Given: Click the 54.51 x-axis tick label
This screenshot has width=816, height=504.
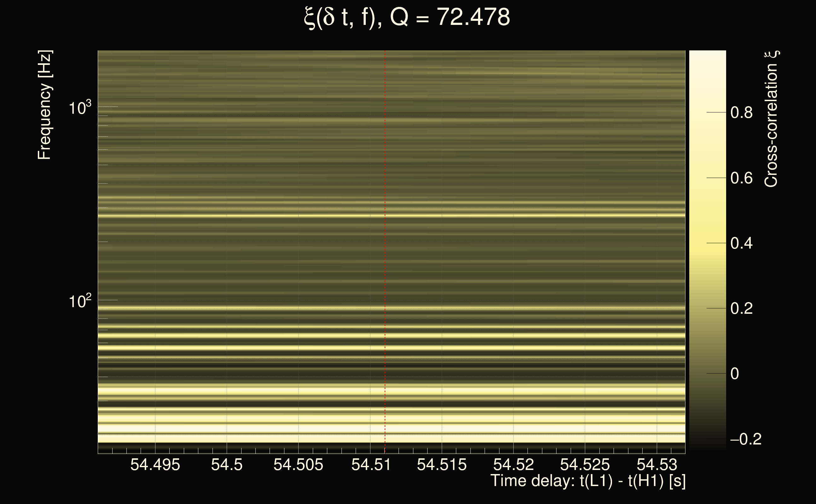Looking at the screenshot, I should click(370, 465).
